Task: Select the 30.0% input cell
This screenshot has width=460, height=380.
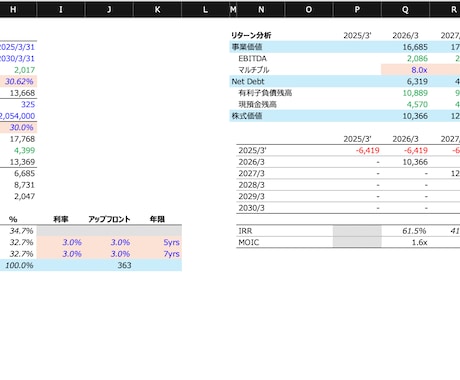Action: (x=18, y=128)
